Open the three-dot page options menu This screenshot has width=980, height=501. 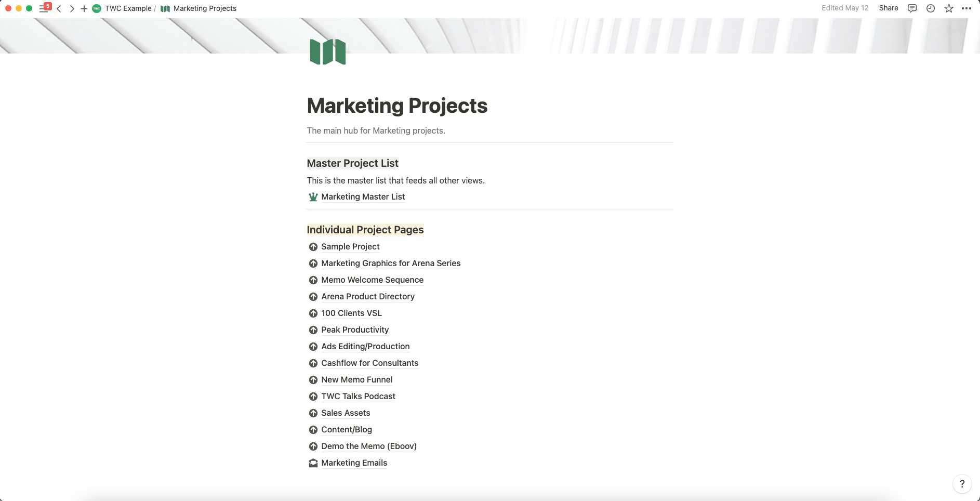[x=966, y=8]
